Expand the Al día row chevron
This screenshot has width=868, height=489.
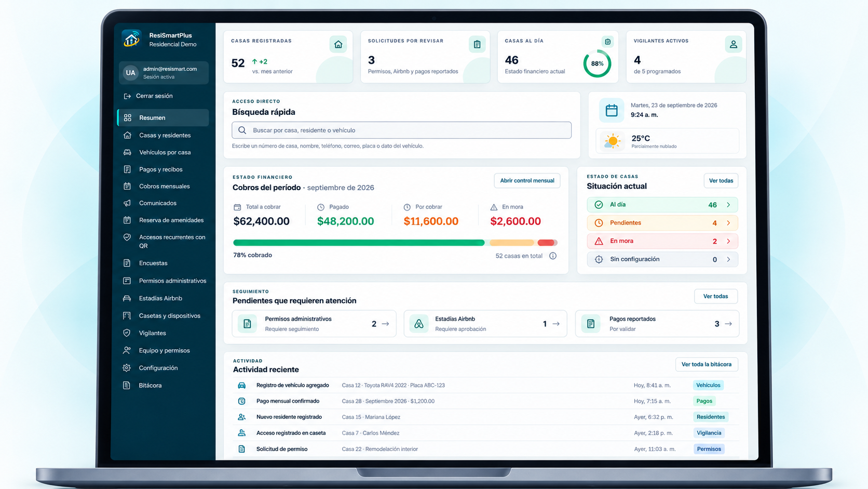[728, 205]
